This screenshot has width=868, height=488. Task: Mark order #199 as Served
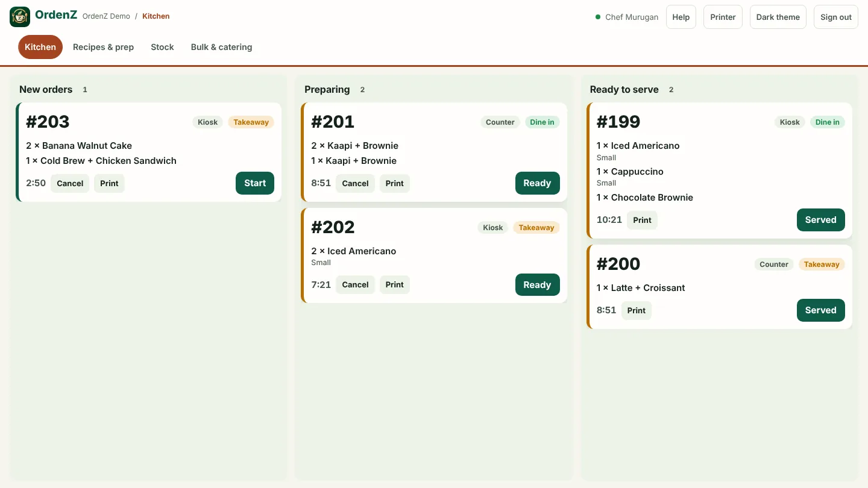tap(820, 220)
